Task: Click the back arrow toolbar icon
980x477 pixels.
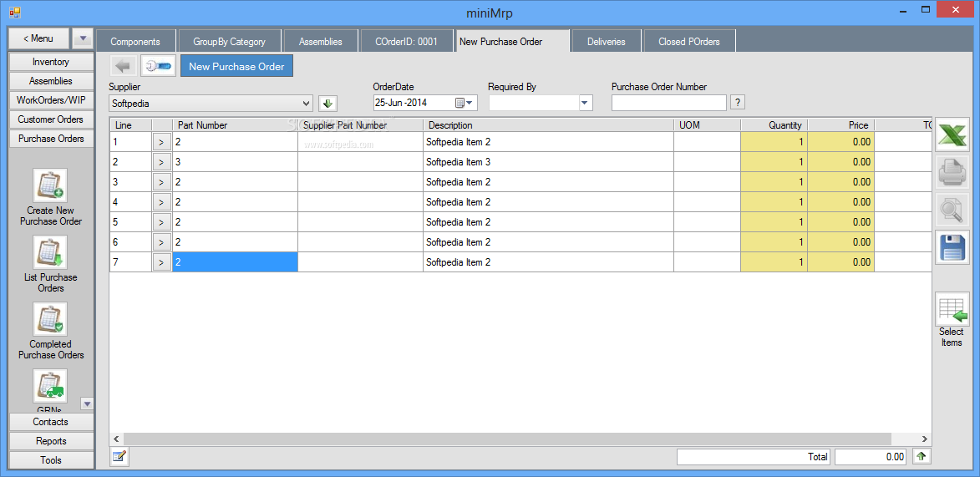Action: (x=124, y=66)
